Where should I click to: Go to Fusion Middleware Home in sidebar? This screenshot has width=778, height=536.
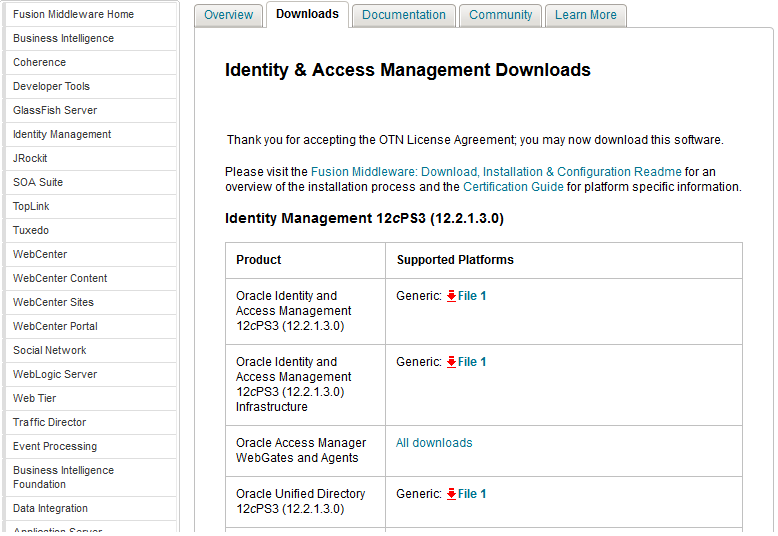click(x=73, y=14)
